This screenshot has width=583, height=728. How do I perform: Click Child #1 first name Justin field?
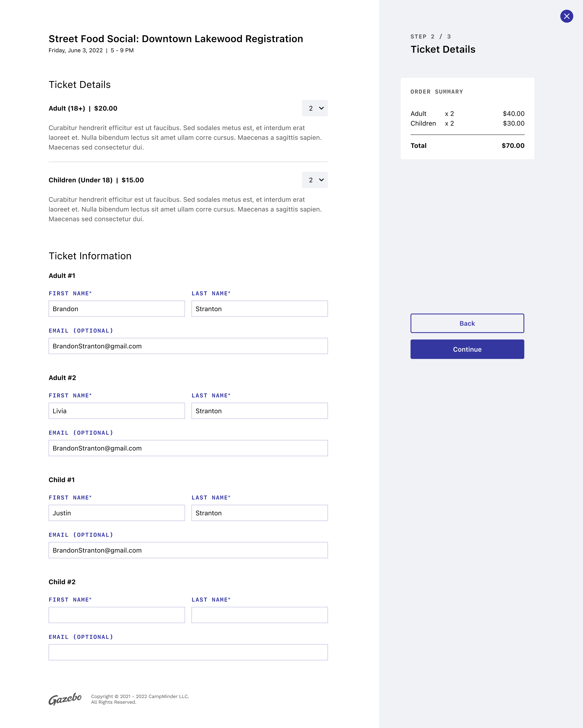coord(116,513)
